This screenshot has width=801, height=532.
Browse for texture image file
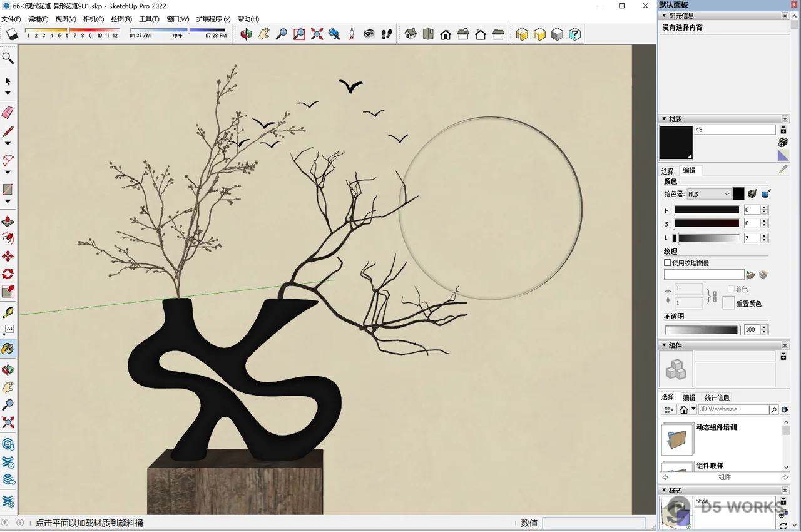coord(751,275)
